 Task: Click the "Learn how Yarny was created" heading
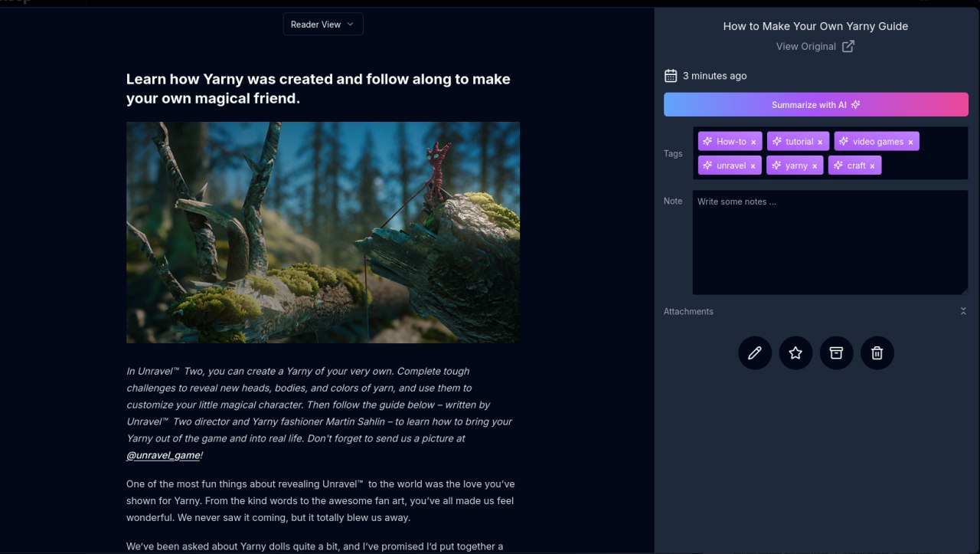tap(318, 88)
